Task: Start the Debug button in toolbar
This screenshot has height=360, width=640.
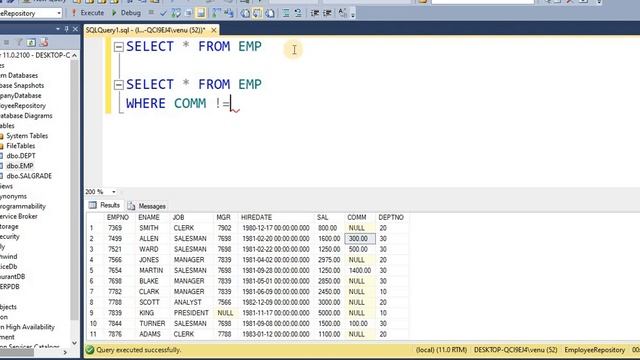Action: coord(126,13)
